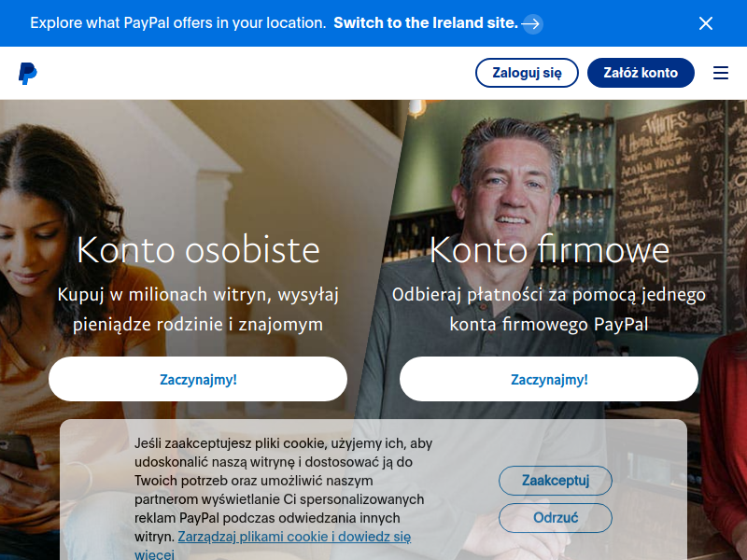Open the hamburger menu icon
The image size is (747, 560).
tap(720, 73)
